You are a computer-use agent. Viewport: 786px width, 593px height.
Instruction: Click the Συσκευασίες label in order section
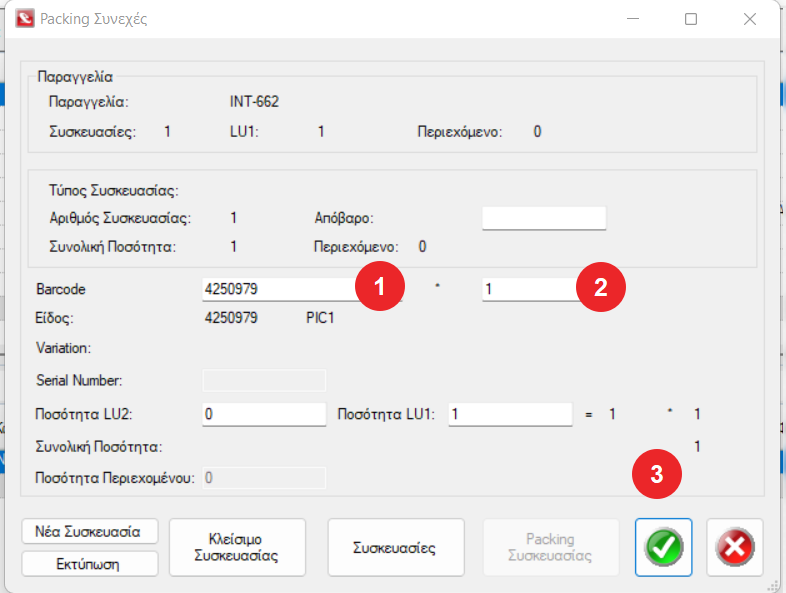pos(92,132)
